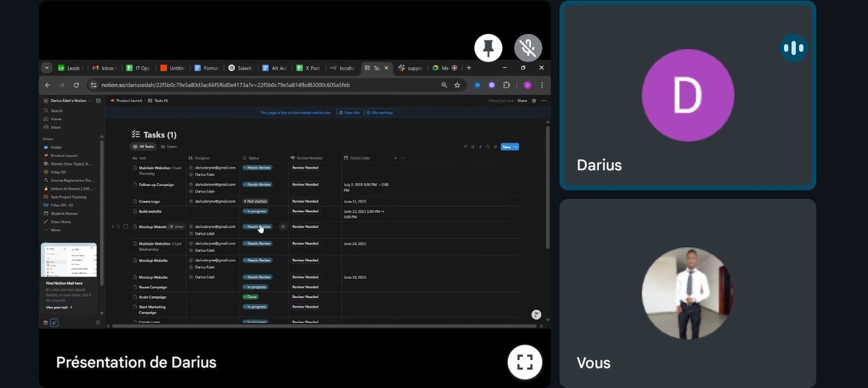Open Student Planner page in sidebar
Image resolution: width=868 pixels, height=388 pixels.
click(64, 214)
